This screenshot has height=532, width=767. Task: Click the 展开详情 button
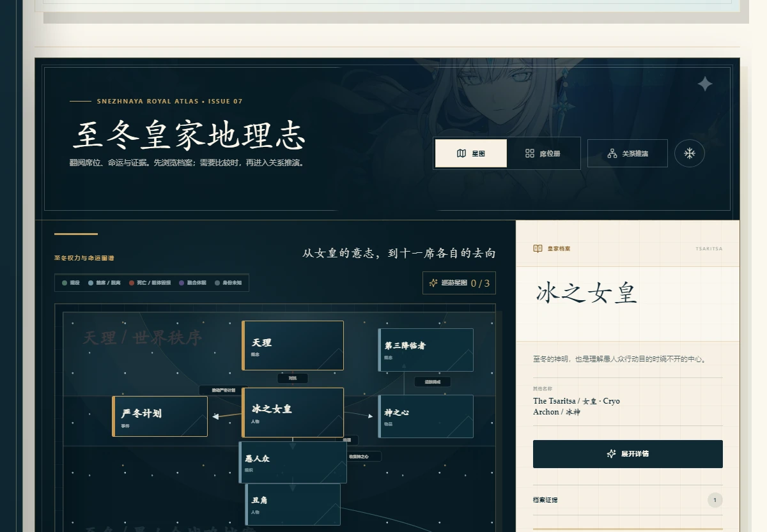coord(628,454)
